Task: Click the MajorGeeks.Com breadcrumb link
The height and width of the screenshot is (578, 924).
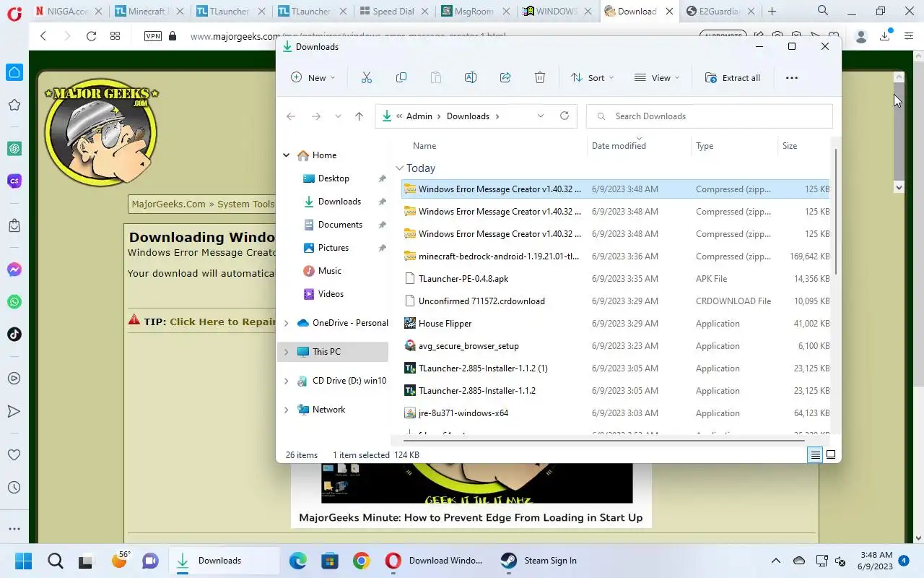Action: point(168,204)
